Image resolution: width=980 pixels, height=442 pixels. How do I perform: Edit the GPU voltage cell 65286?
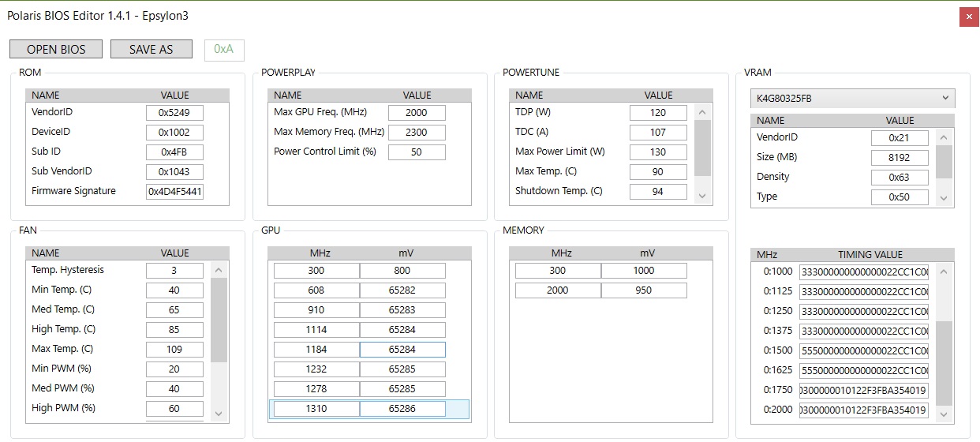tap(402, 408)
